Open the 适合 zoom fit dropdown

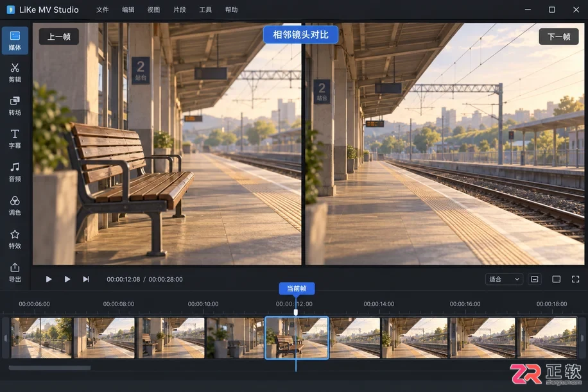[504, 279]
